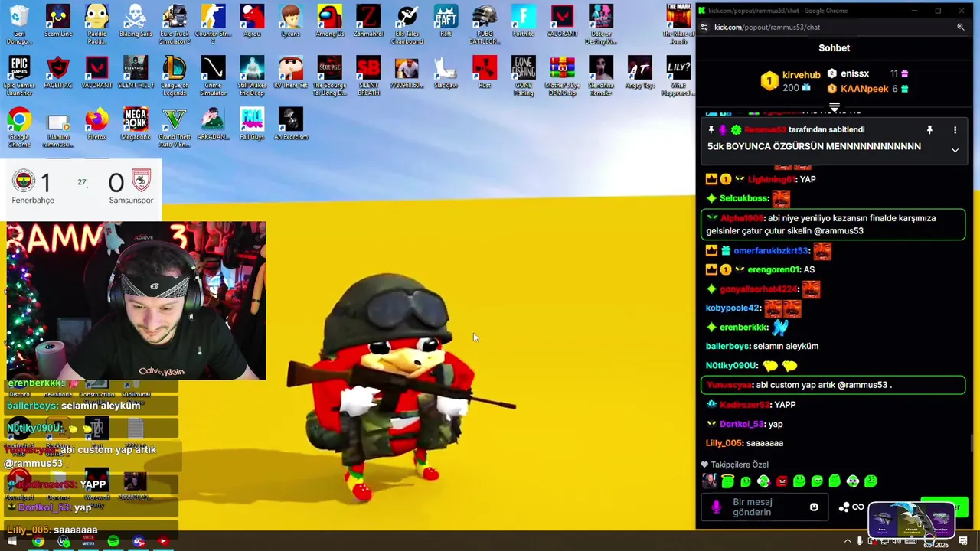This screenshot has height=551, width=980.
Task: Open the Blazing Sails desktop shortcut
Action: [136, 21]
